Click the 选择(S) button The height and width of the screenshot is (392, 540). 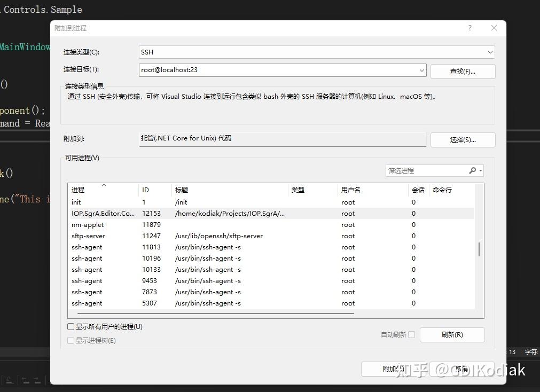pos(463,139)
